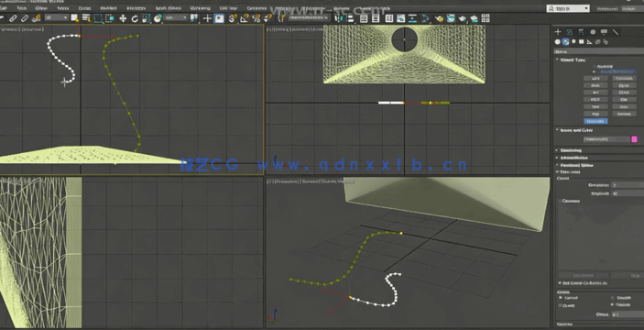This screenshot has height=330, width=644.
Task: Open Render Setup from the toolbar
Action: click(439, 18)
